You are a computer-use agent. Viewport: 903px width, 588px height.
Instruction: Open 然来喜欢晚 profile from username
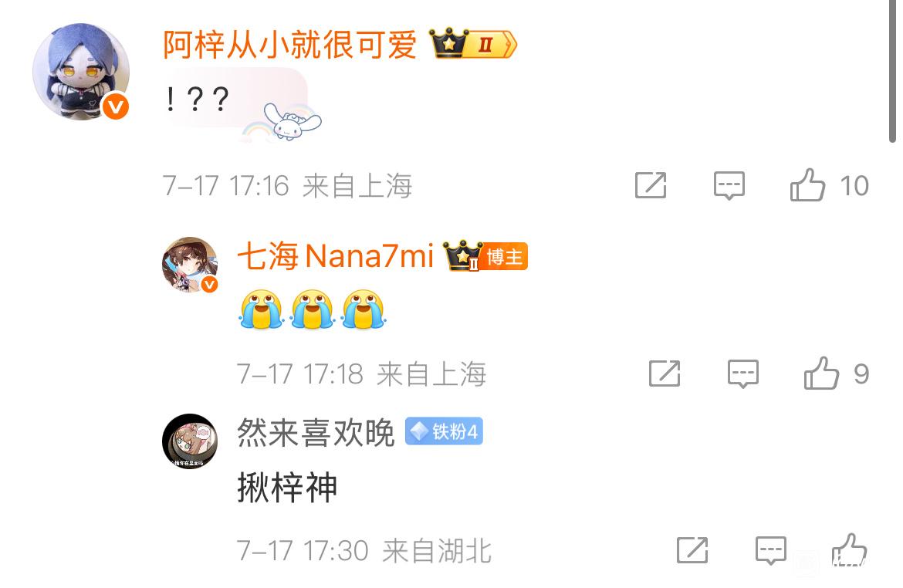pyautogui.click(x=316, y=432)
